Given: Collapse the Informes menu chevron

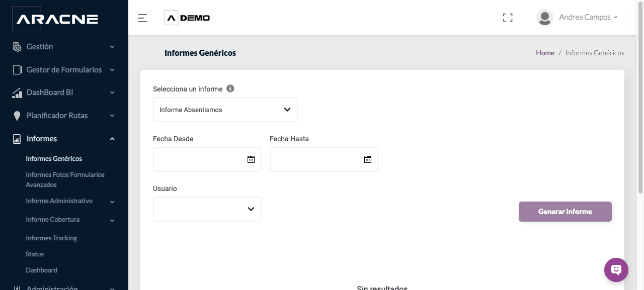Looking at the screenshot, I should coord(112,139).
